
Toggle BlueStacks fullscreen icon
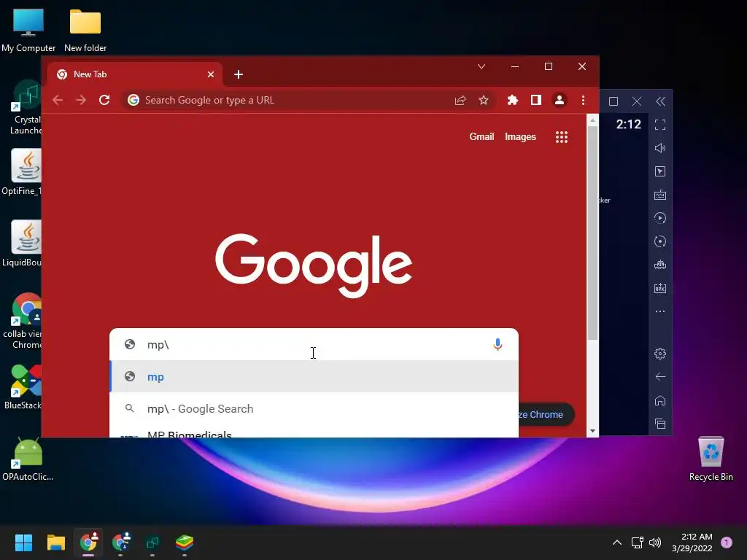point(659,125)
